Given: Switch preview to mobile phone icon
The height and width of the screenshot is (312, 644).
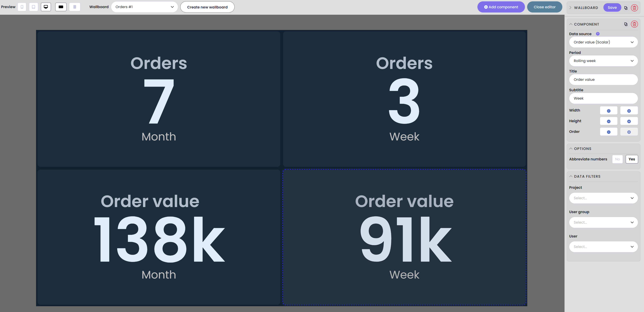Looking at the screenshot, I should coord(22,7).
